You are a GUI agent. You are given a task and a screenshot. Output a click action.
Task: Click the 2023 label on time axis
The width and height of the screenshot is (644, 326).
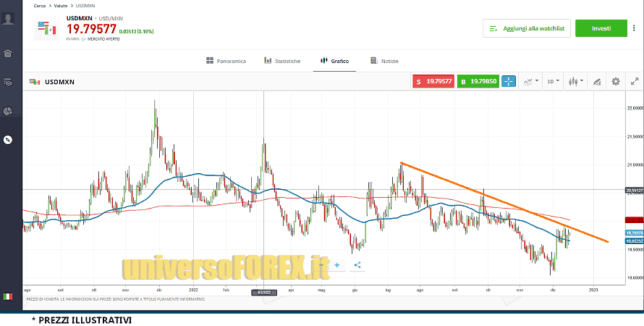[x=593, y=290]
